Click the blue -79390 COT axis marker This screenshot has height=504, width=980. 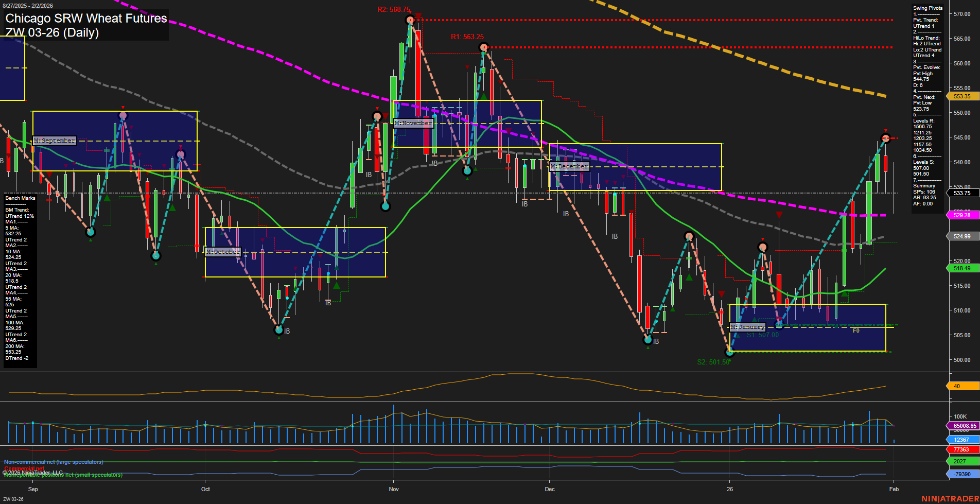[962, 473]
